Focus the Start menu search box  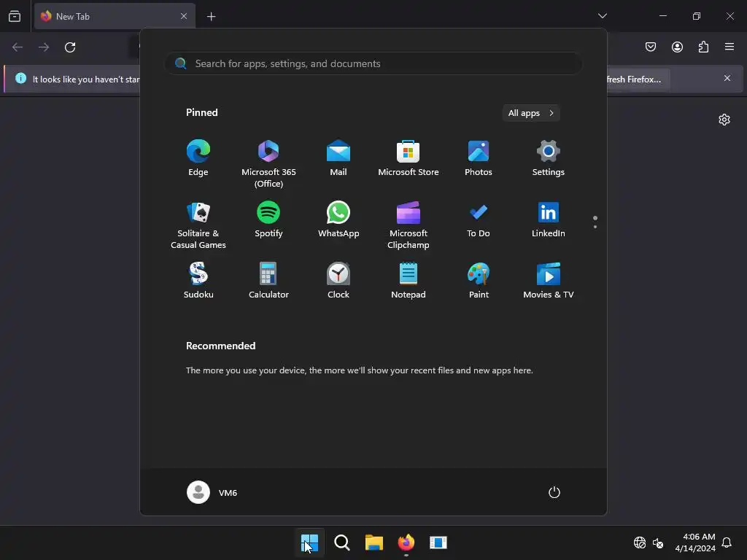(373, 64)
